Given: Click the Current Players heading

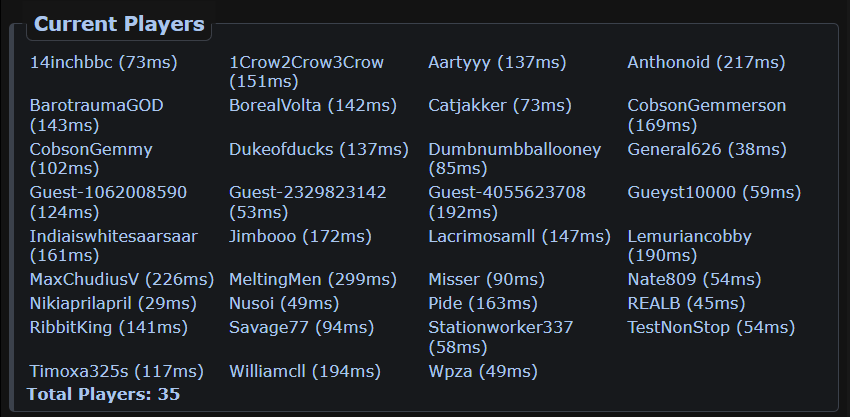Looking at the screenshot, I should tap(119, 25).
